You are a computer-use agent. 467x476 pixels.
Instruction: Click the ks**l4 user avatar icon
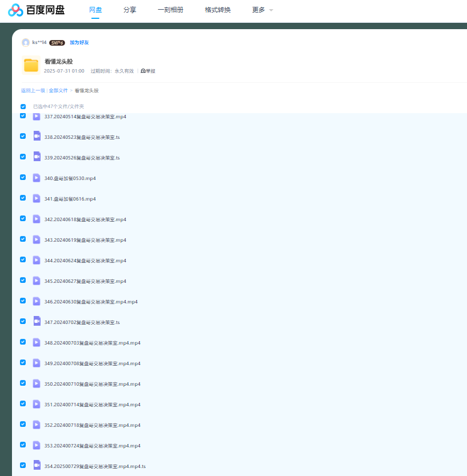click(x=26, y=42)
